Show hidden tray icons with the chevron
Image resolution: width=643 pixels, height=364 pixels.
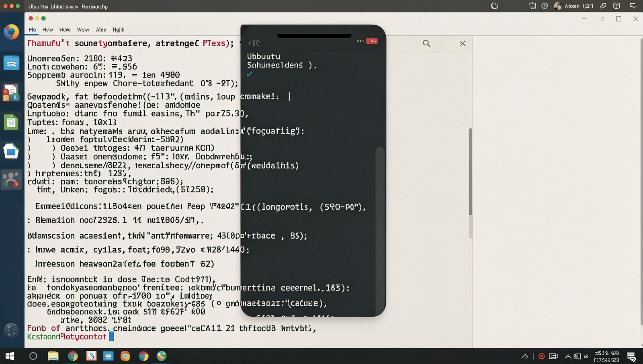[525, 356]
